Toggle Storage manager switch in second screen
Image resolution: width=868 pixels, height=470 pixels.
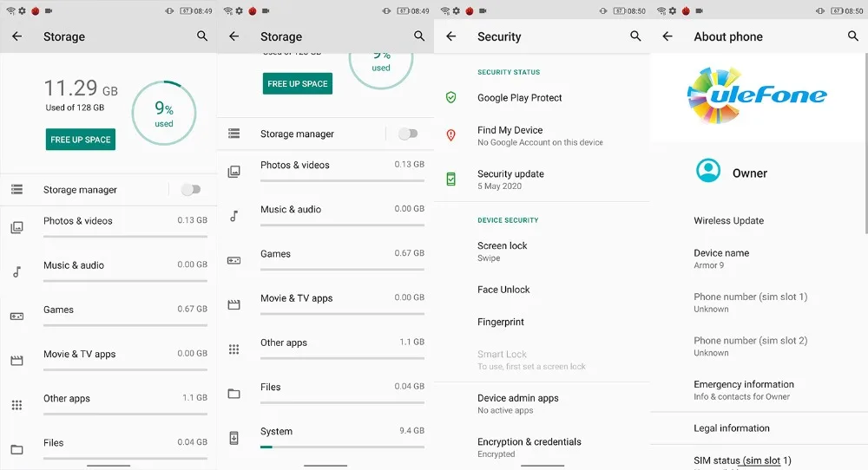click(x=408, y=134)
